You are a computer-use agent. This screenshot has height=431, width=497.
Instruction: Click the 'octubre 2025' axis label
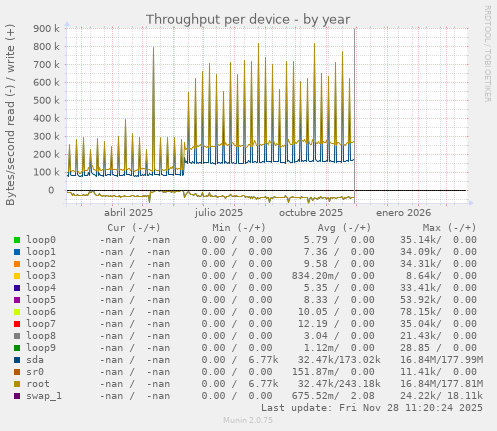click(311, 213)
